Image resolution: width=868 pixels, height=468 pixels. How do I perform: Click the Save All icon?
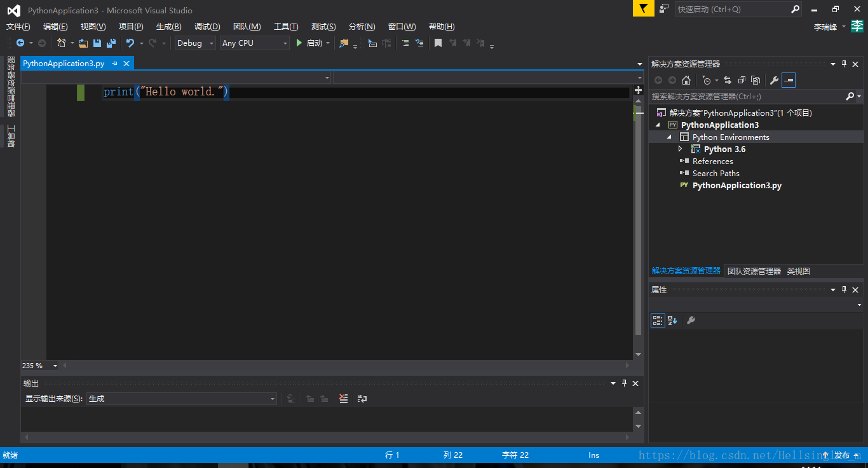click(x=111, y=43)
